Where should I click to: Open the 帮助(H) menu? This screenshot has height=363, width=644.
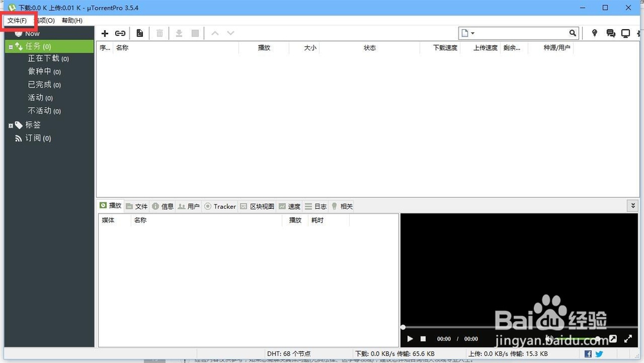click(72, 21)
